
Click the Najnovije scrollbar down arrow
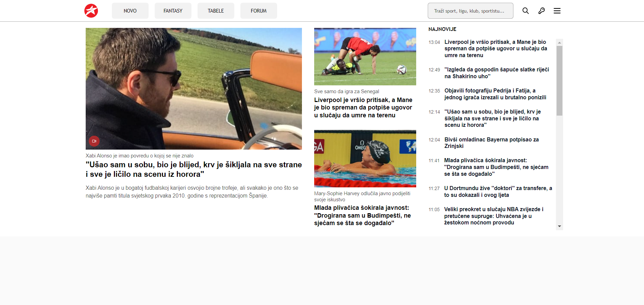(559, 226)
